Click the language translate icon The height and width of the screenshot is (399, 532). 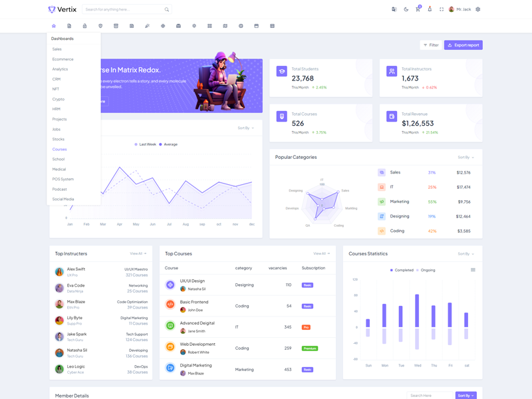[x=394, y=9]
